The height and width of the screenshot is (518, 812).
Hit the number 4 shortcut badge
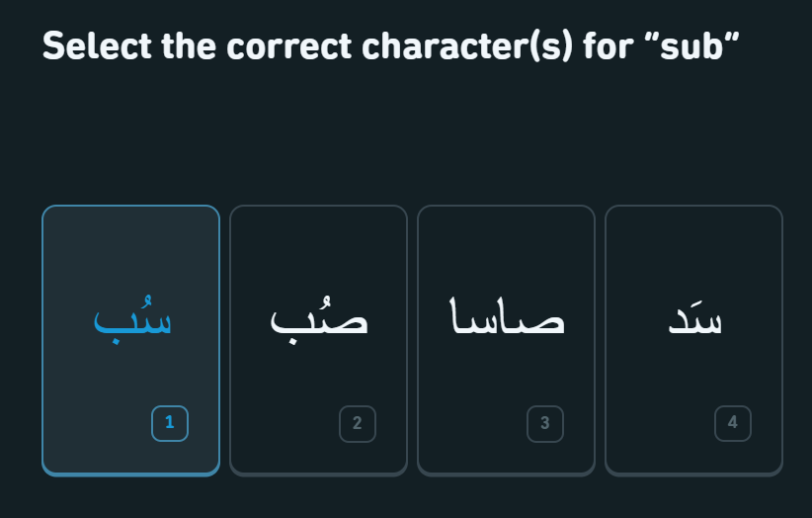732,423
